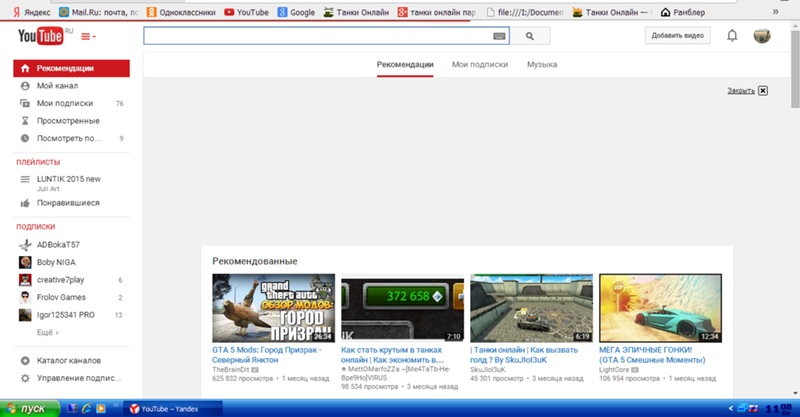Click the gear icon beside Управление подписками
The width and height of the screenshot is (800, 417).
click(x=25, y=378)
